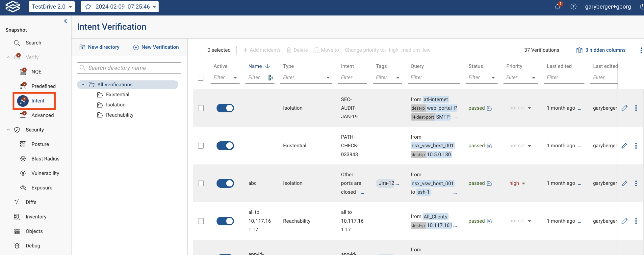The width and height of the screenshot is (644, 255).
Task: Collapse the sidebar with double-chevron icon
Action: tap(65, 21)
